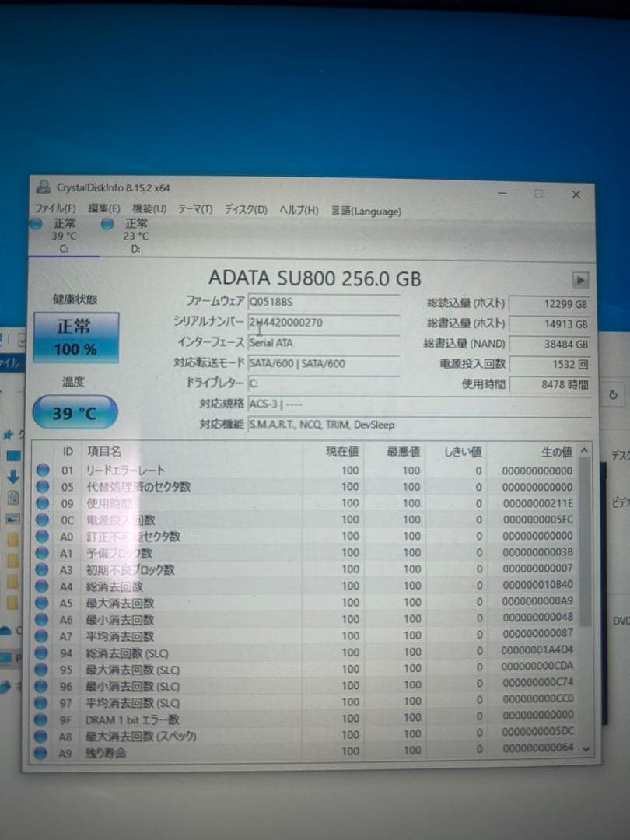Click the 39 °C temperature button
The image size is (630, 840).
(74, 413)
